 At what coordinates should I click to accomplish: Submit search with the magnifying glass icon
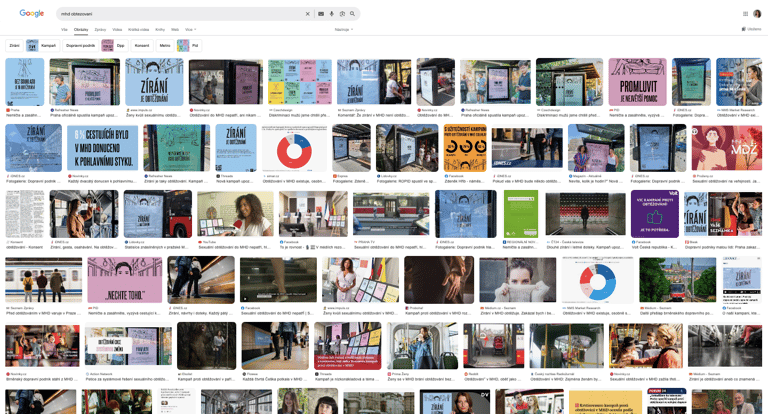352,14
